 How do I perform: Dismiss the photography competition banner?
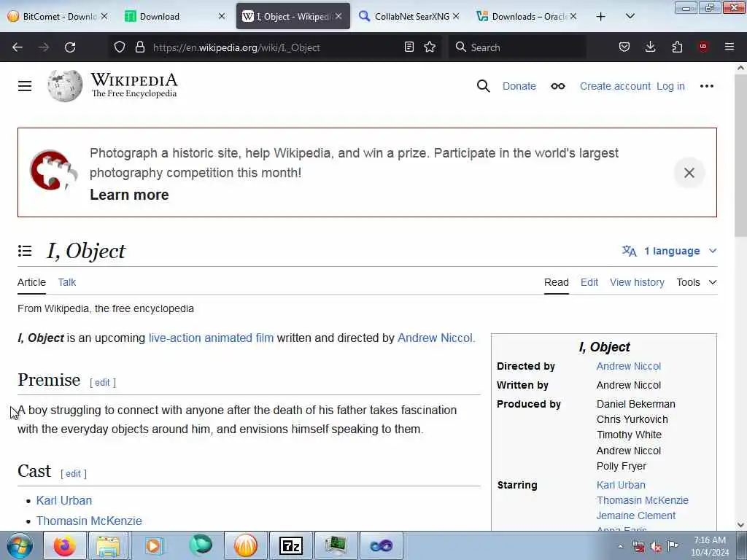(x=689, y=173)
